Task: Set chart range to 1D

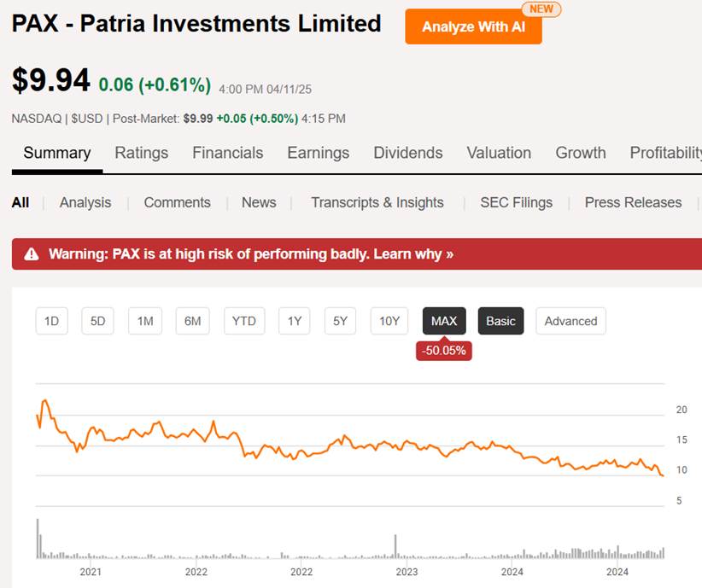Action: (51, 321)
